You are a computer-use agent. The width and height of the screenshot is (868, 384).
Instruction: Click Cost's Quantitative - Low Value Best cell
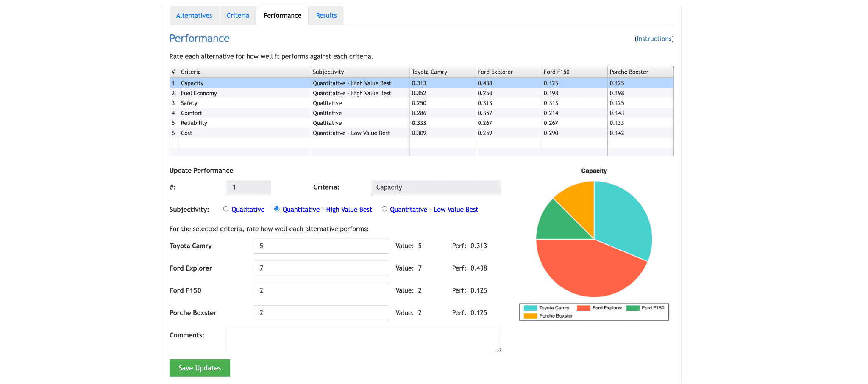360,133
